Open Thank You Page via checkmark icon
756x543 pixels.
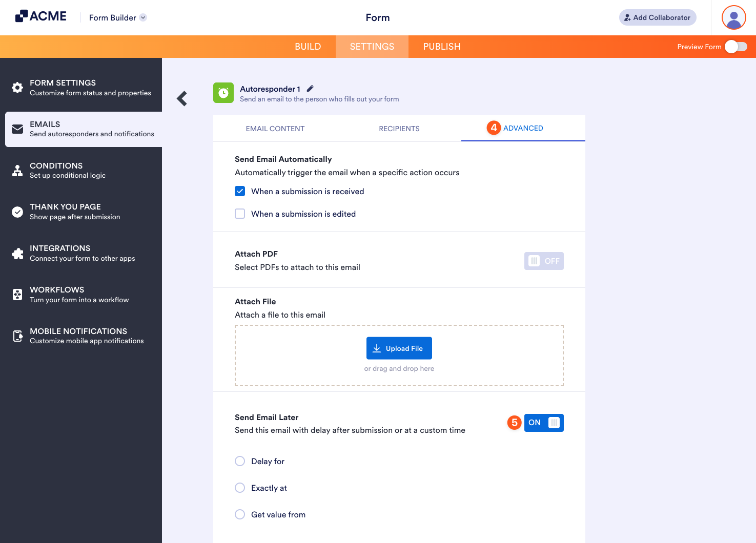click(x=17, y=212)
